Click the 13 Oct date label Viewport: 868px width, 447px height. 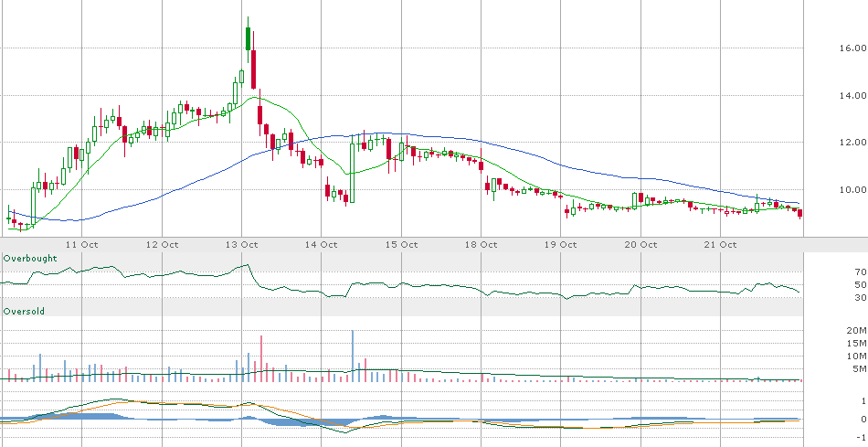pyautogui.click(x=241, y=244)
